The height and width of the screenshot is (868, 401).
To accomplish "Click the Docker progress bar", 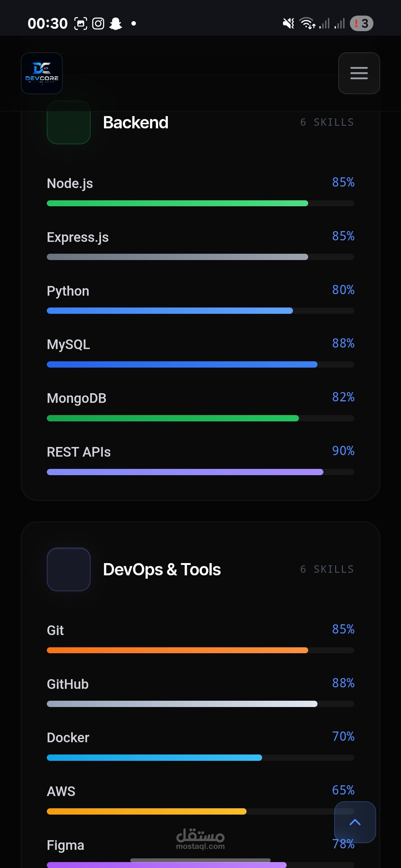I will click(x=200, y=758).
